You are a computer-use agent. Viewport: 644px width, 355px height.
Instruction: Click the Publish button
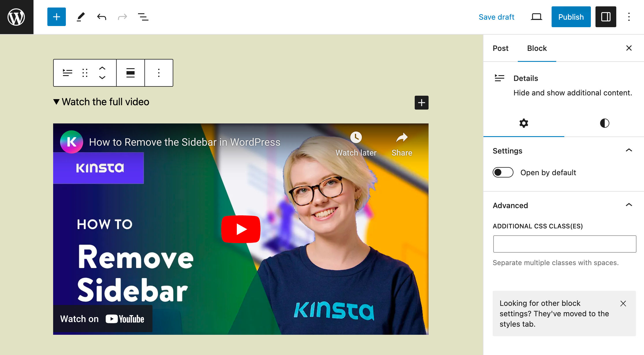pyautogui.click(x=571, y=17)
